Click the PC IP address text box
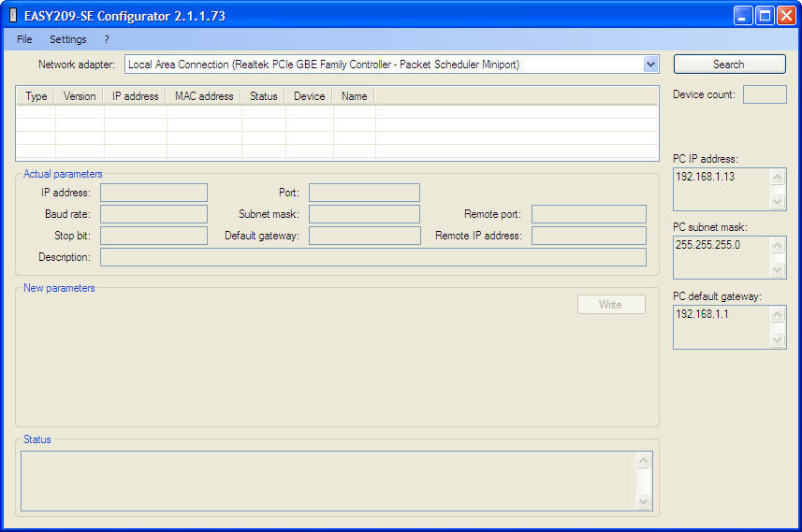 [x=721, y=189]
